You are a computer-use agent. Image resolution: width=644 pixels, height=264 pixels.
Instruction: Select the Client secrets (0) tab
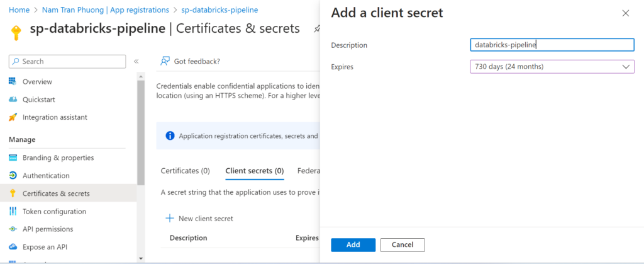pos(254,171)
